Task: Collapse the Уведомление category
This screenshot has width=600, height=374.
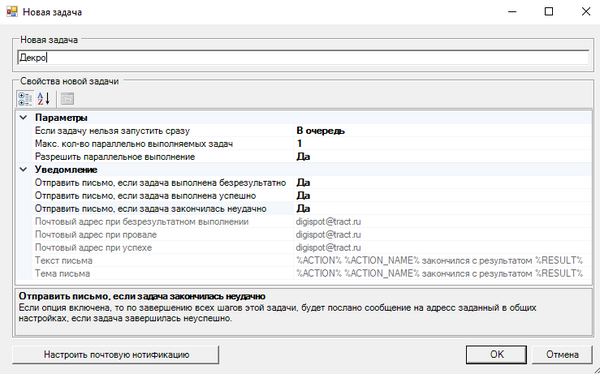Action: coord(23,169)
